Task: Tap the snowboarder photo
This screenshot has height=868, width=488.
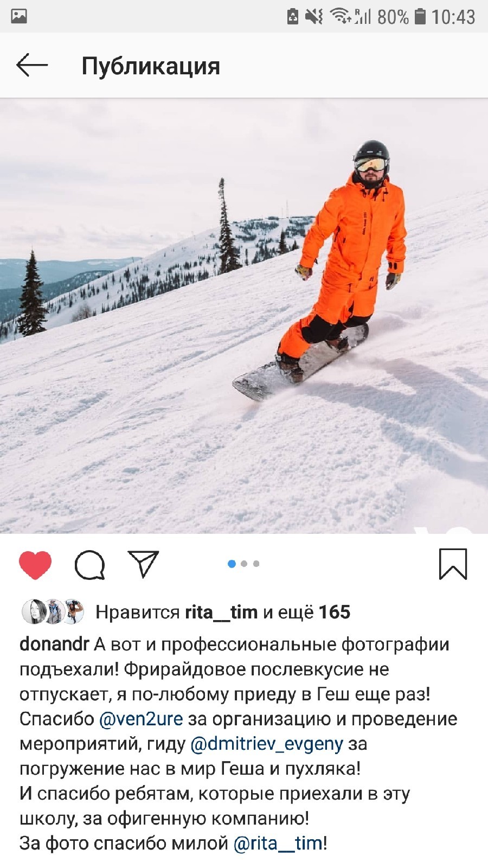Action: 244,316
